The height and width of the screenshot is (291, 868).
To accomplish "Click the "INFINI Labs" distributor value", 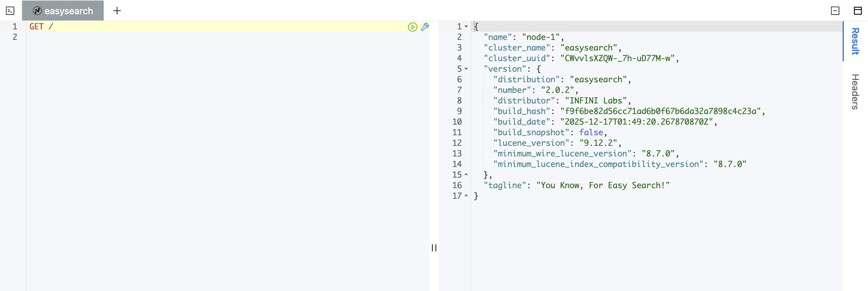I will [596, 101].
